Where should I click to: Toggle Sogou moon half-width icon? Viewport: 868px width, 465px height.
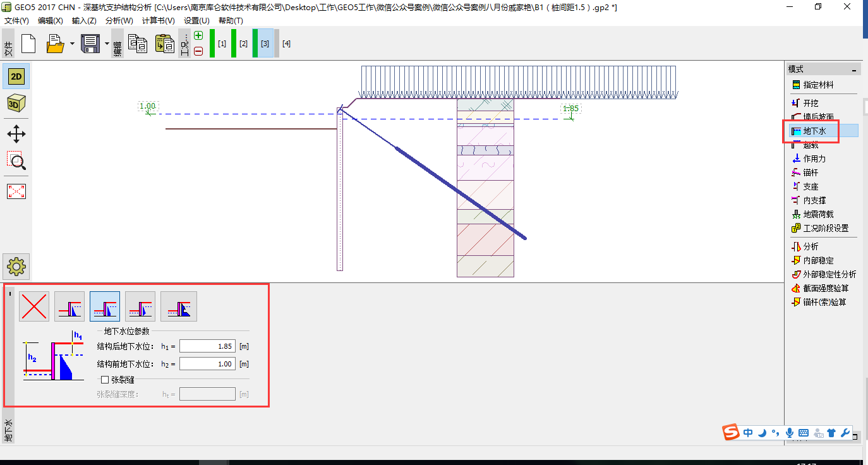point(762,433)
